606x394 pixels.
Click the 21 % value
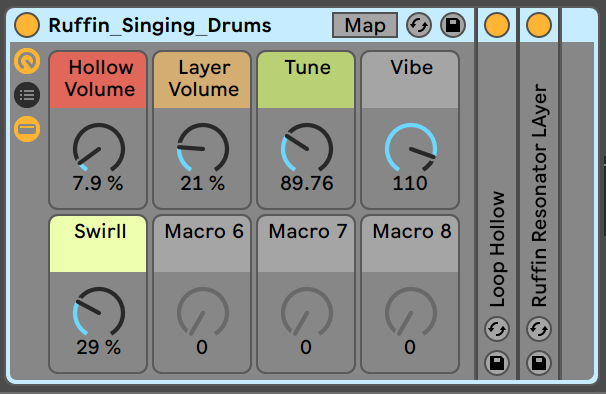click(202, 183)
